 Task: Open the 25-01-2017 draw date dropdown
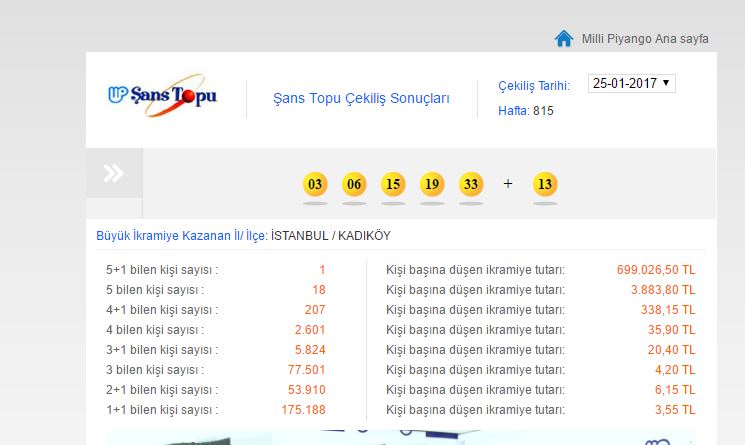pyautogui.click(x=631, y=84)
